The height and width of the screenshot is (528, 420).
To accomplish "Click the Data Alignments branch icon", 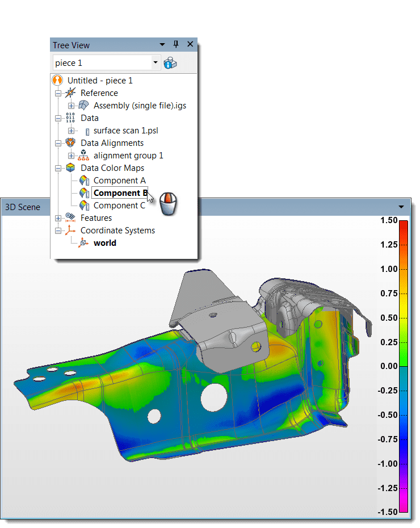I will click(x=70, y=143).
